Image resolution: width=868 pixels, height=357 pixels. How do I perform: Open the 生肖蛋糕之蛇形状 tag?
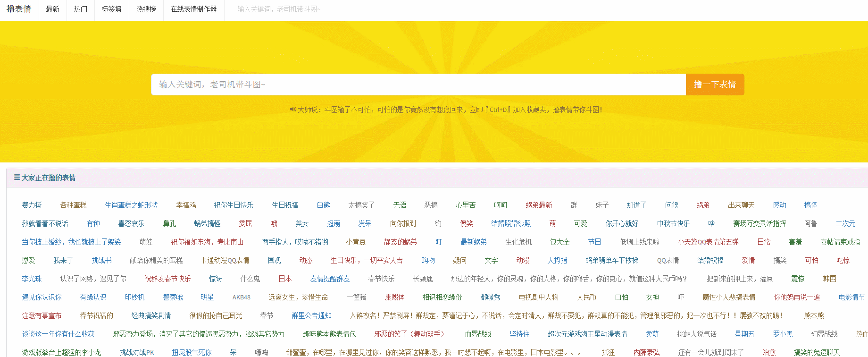pyautogui.click(x=131, y=205)
